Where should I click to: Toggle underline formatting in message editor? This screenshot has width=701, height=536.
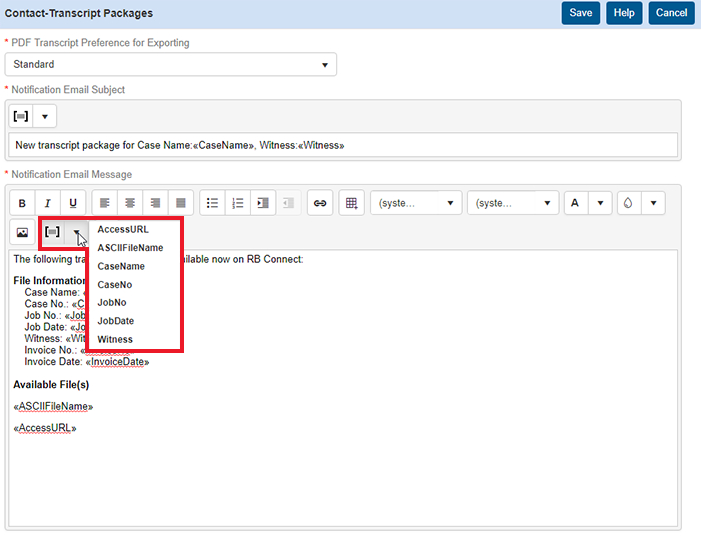tap(73, 203)
